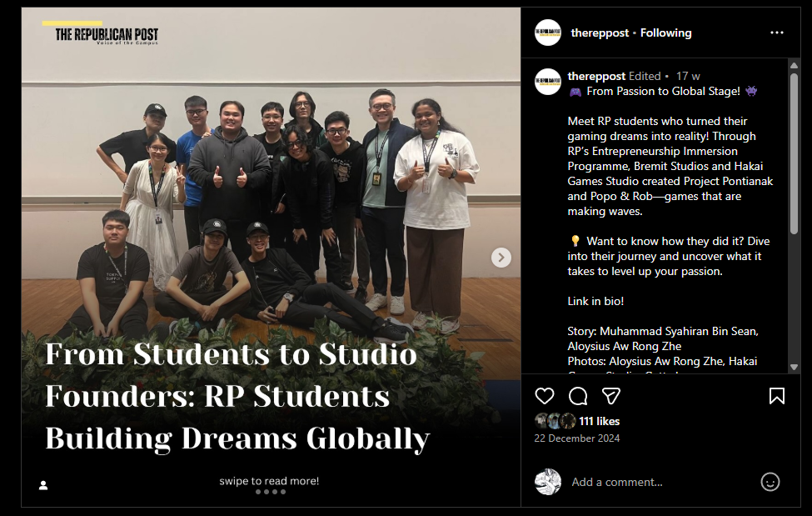Go to next carousel photo arrow
This screenshot has height=516, width=812.
point(501,258)
